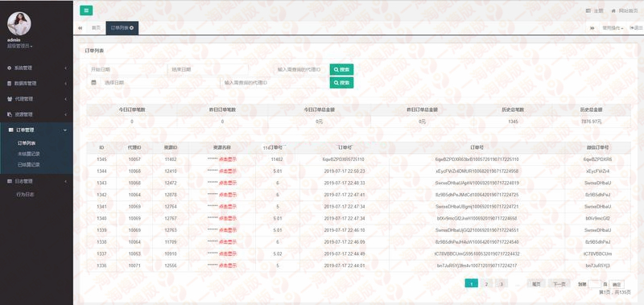Screen dimensions: 644x305
Task: Focus the 结束日期 end date field
Action: [208, 70]
